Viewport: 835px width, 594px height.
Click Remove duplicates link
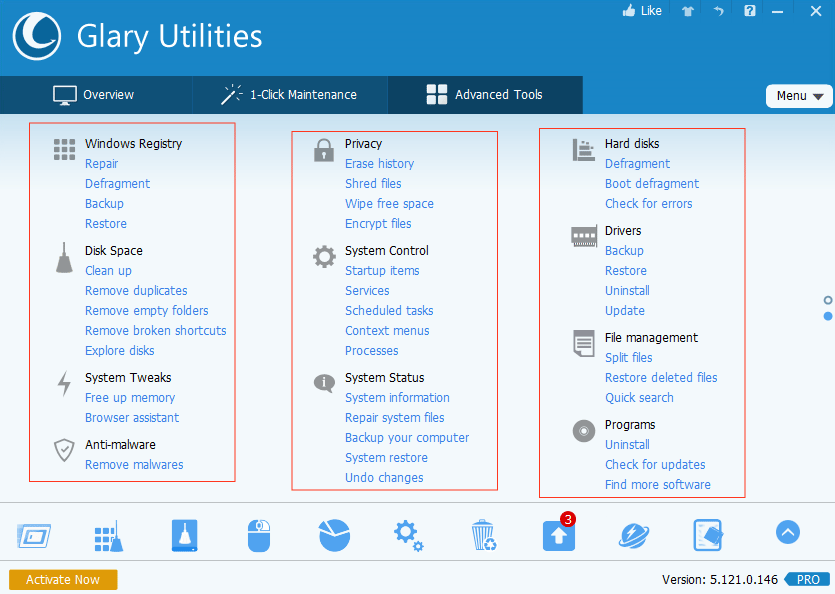[x=136, y=290]
